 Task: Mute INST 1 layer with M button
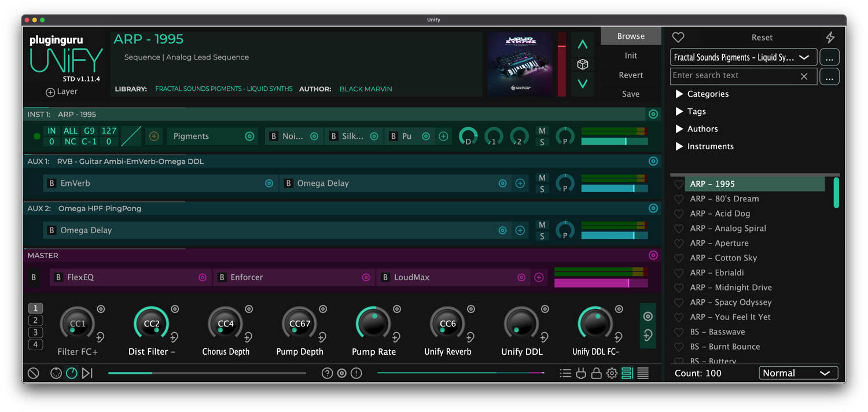click(542, 131)
